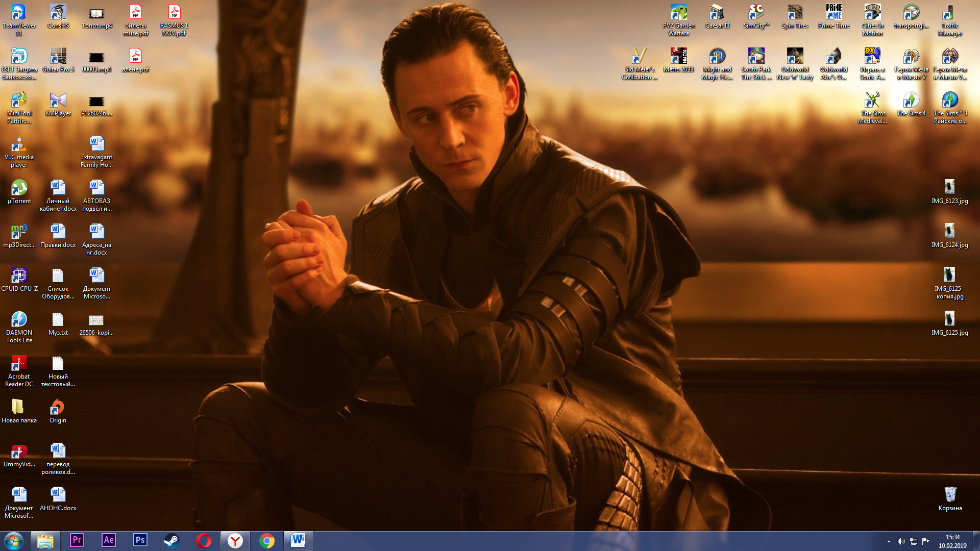This screenshot has height=551, width=980.
Task: Launch Caesar III game shortcut
Action: [717, 16]
